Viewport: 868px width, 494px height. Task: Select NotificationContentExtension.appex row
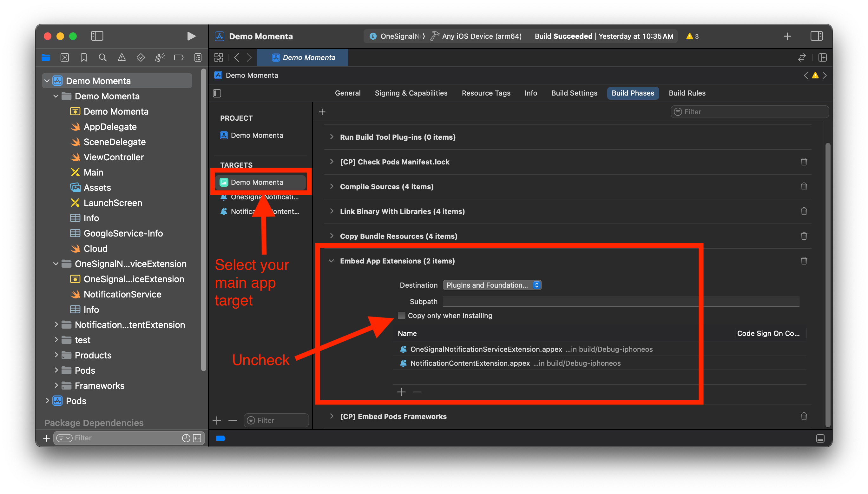coord(599,363)
